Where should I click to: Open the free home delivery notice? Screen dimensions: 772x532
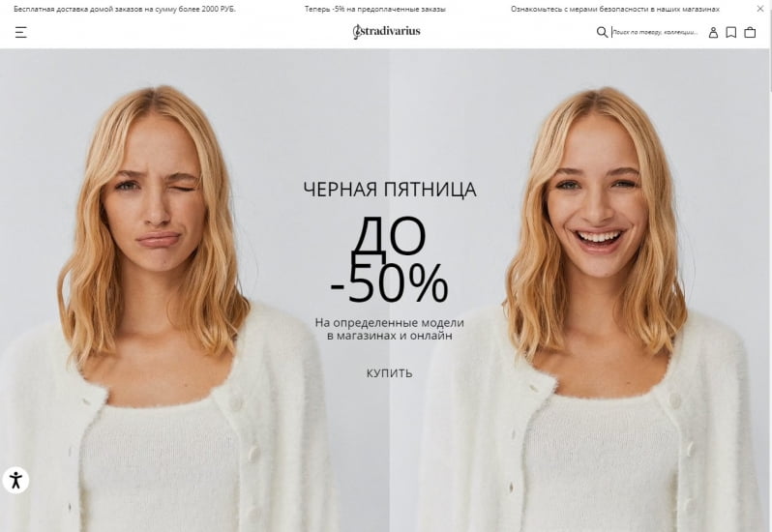click(125, 9)
